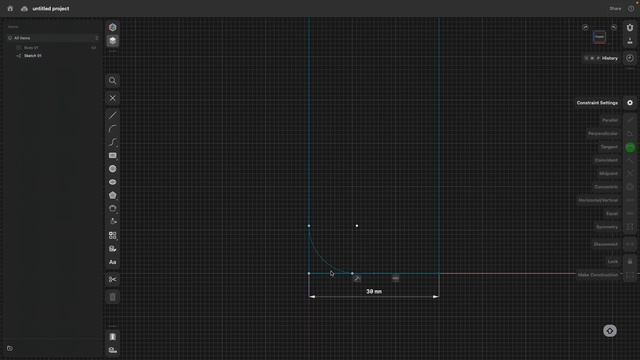Rotate view with left orientation arrow
Screen dimensions: 640x360
(x=585, y=27)
